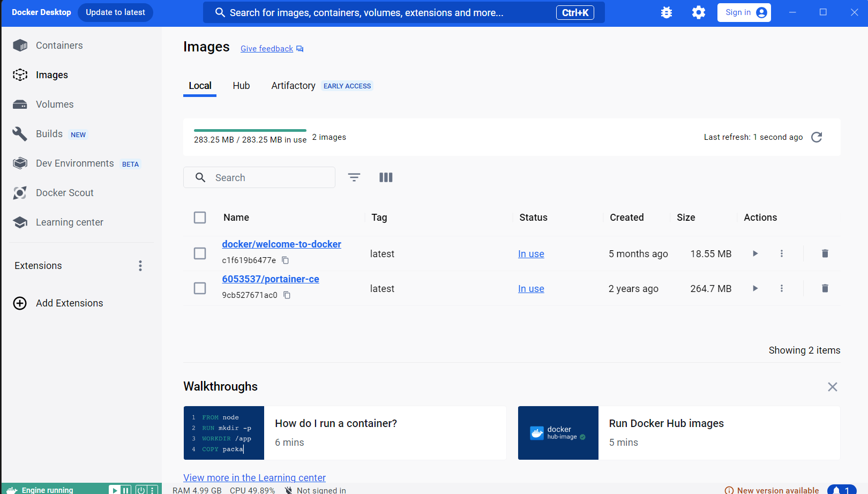The width and height of the screenshot is (868, 494).
Task: Click the Docker whale icon in status bar
Action: (12, 490)
